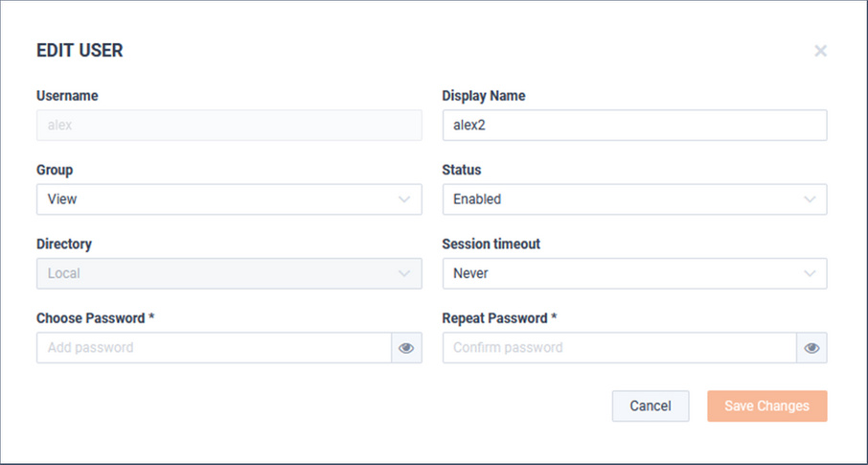Click into the Confirm password input

tap(620, 348)
